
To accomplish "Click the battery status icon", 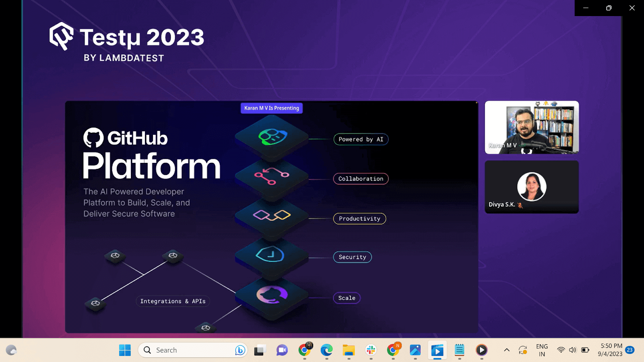I will click(585, 350).
